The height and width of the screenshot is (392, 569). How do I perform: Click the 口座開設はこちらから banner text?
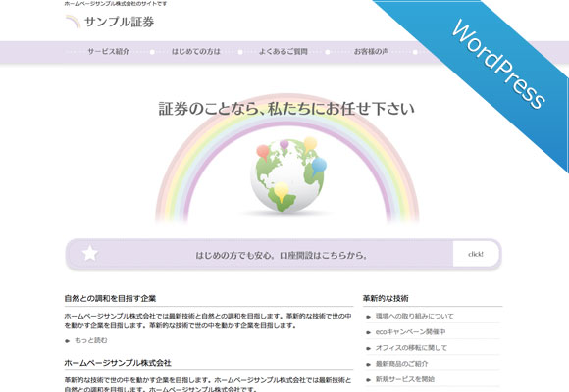pyautogui.click(x=282, y=255)
